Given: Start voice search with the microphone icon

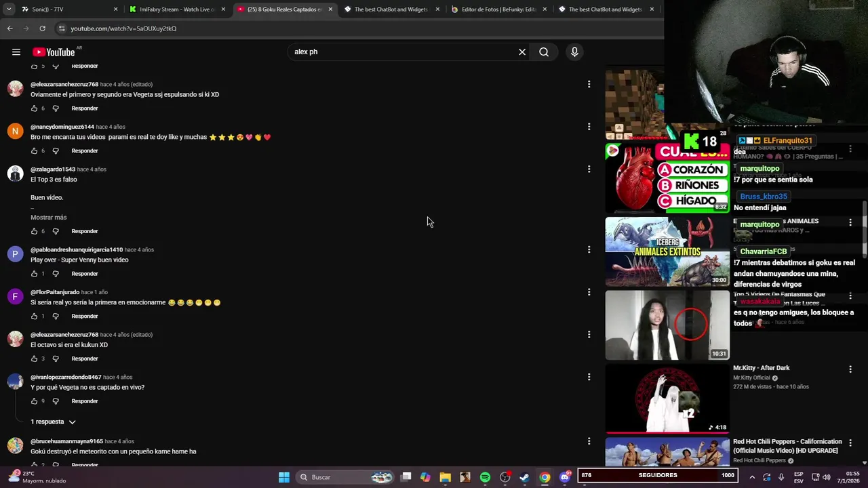Looking at the screenshot, I should point(574,52).
